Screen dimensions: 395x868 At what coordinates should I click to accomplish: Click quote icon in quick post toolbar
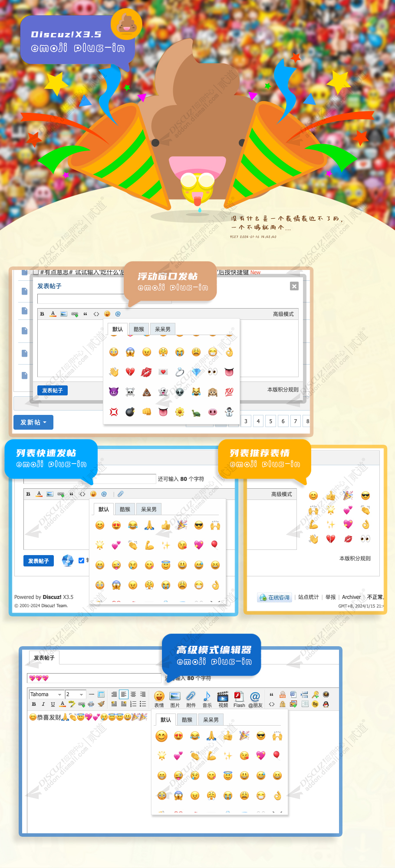(x=72, y=494)
